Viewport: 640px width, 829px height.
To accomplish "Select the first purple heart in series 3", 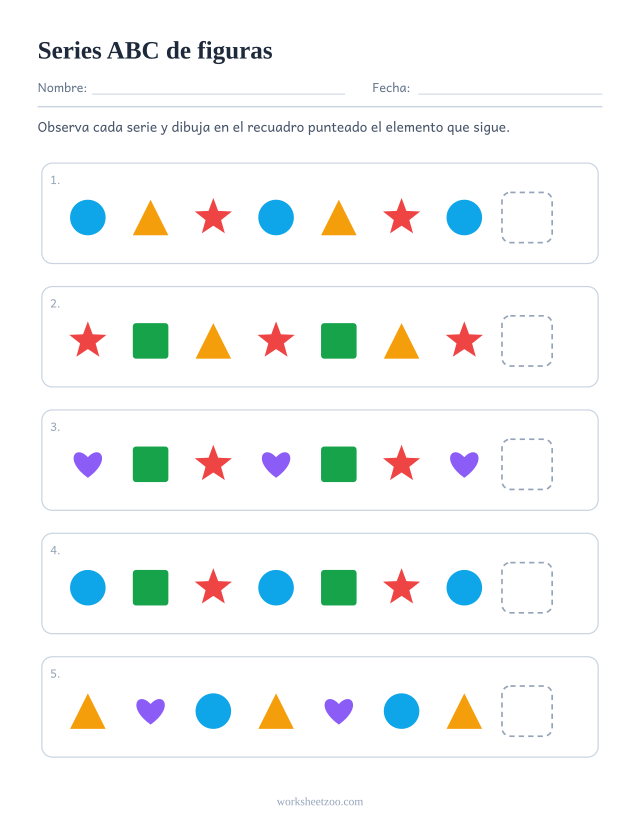I will click(x=88, y=465).
